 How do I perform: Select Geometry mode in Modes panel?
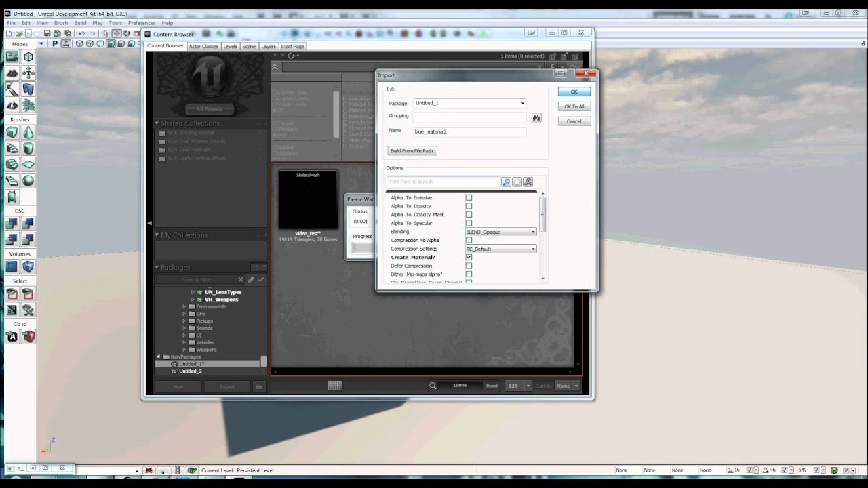pos(28,57)
